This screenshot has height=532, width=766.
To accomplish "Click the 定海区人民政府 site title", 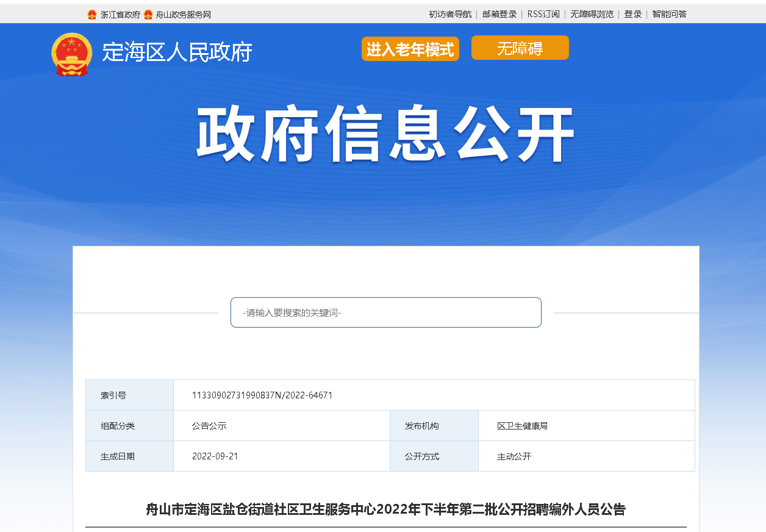I will tap(177, 52).
